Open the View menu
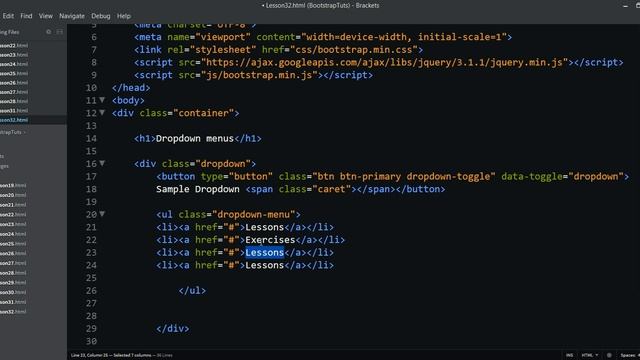The image size is (640, 360). pyautogui.click(x=46, y=16)
